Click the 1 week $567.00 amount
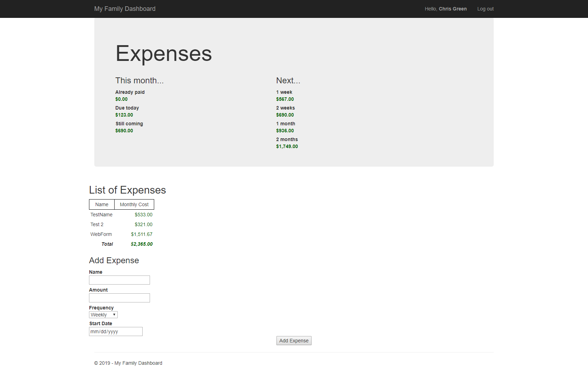Viewport: 588px width, 377px height. 285,99
